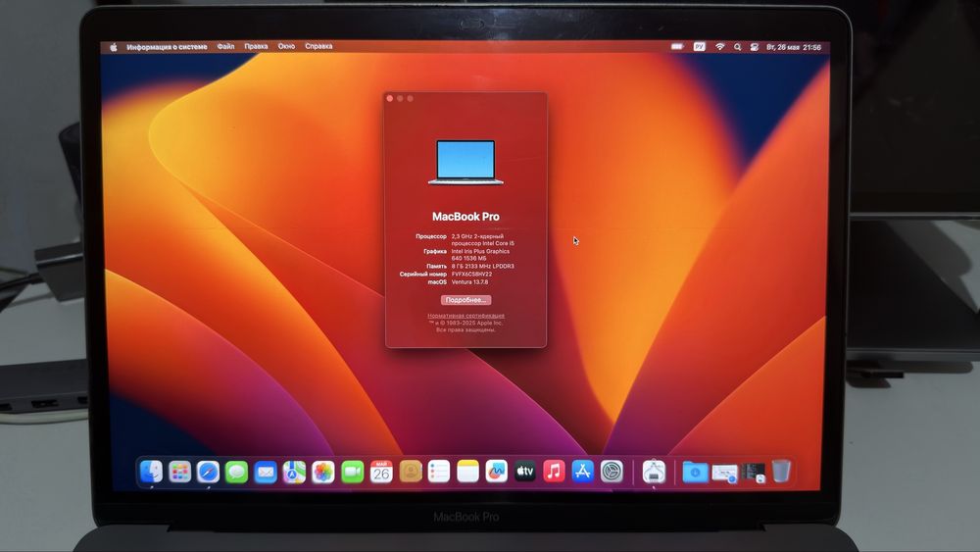Launch Maps from the dock
This screenshot has height=552, width=980.
(x=294, y=472)
